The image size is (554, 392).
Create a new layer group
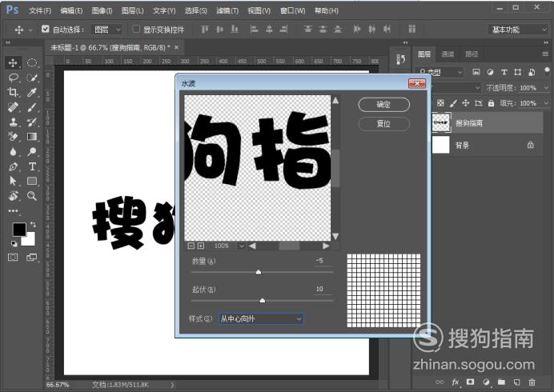tap(501, 382)
